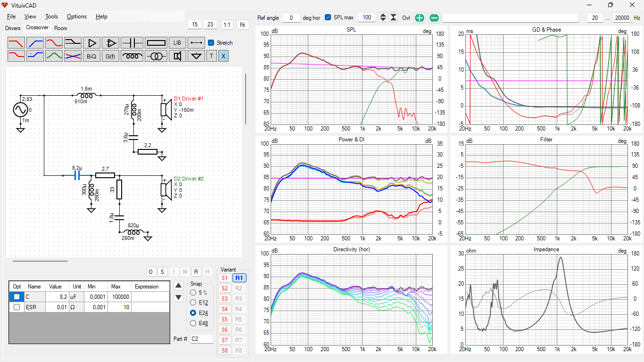Select the active R1 variant button
644x362 pixels.
click(x=239, y=278)
